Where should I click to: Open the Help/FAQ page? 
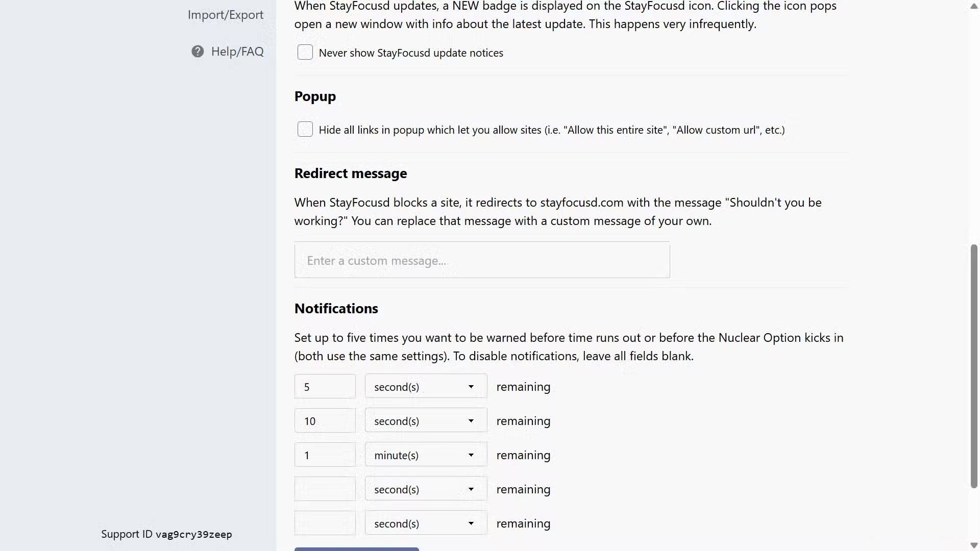[x=237, y=52]
